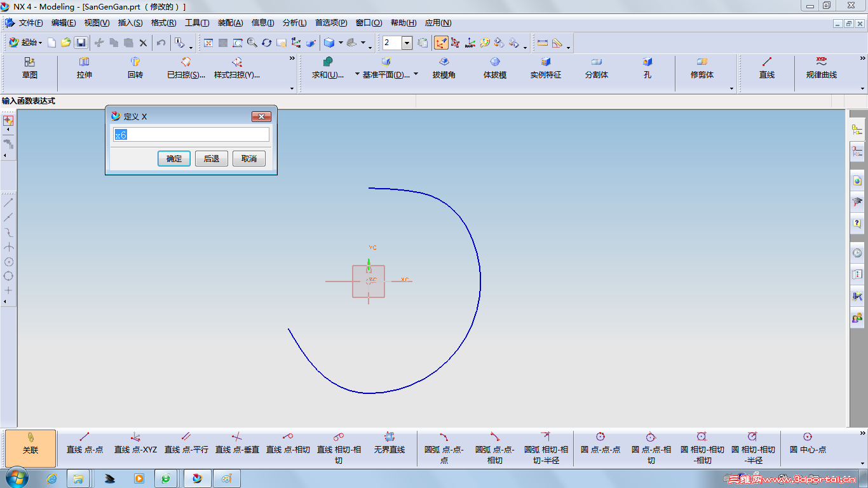This screenshot has width=868, height=488.
Task: Toggle the 关联 (Associative) button
Action: point(31,449)
